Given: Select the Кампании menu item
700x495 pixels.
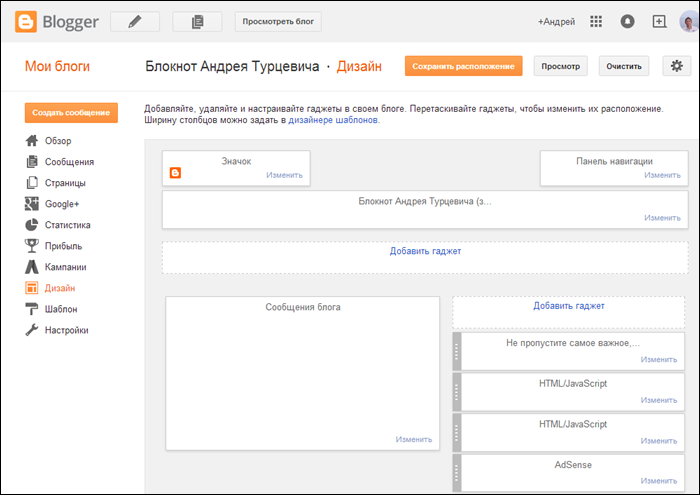Looking at the screenshot, I should pyautogui.click(x=66, y=266).
